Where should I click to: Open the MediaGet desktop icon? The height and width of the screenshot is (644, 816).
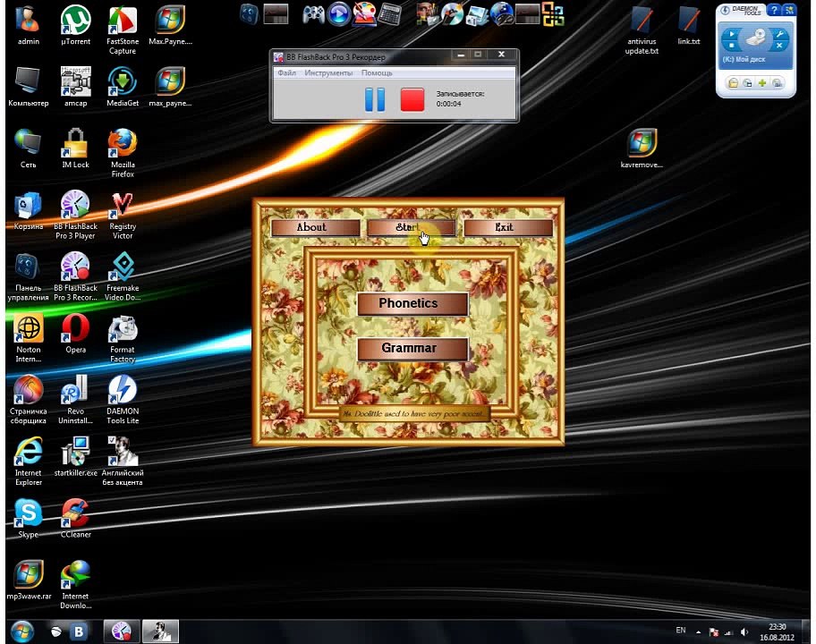123,87
